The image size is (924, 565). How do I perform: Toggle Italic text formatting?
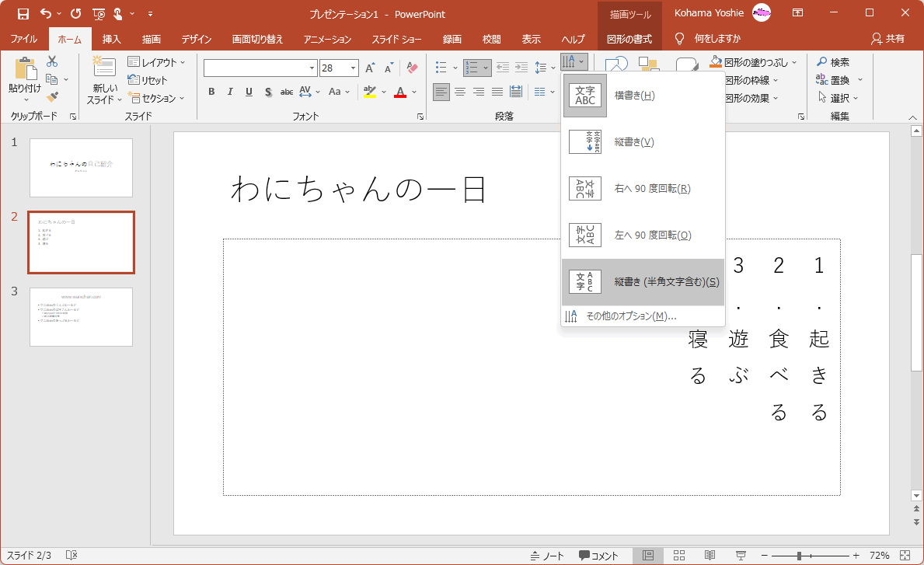(x=230, y=92)
